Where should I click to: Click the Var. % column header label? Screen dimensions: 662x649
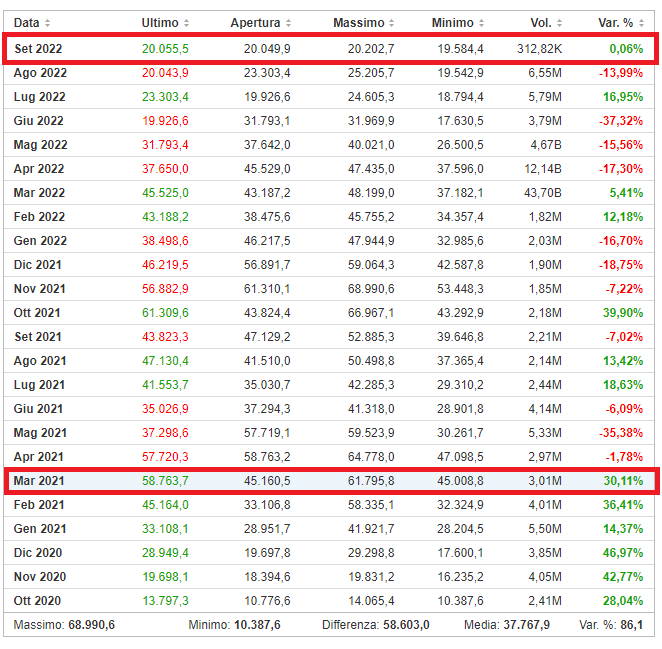pyautogui.click(x=616, y=23)
